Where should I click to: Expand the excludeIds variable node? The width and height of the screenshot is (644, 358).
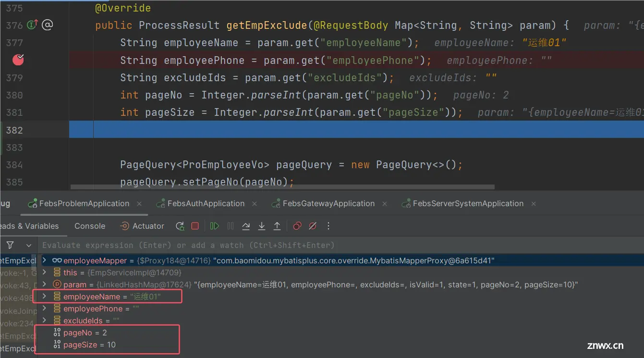pyautogui.click(x=44, y=321)
